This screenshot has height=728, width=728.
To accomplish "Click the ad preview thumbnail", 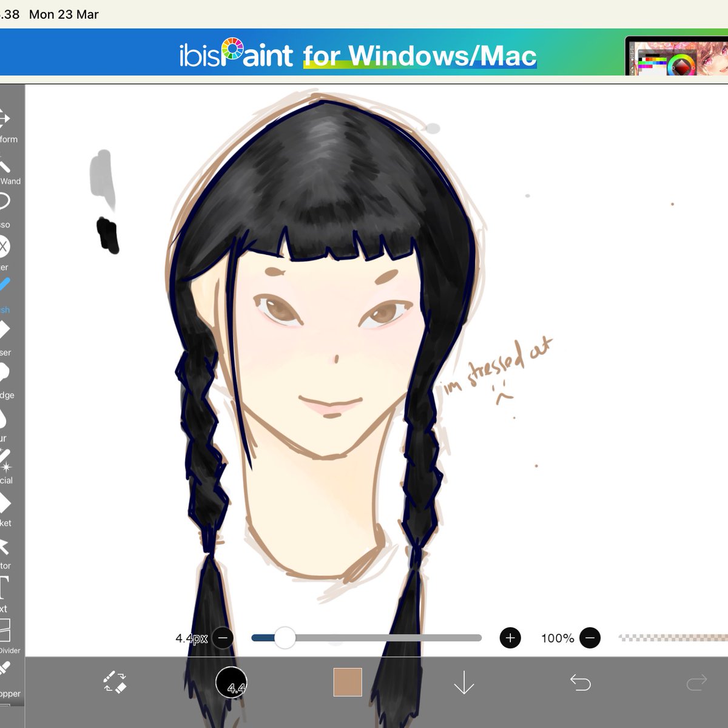I will point(676,56).
